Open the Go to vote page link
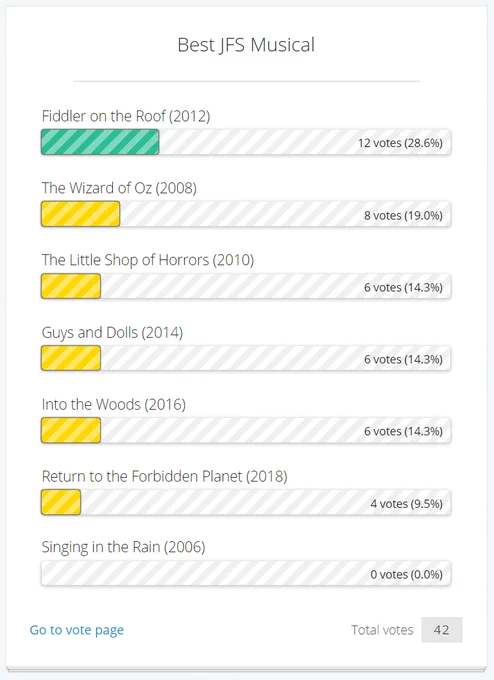The width and height of the screenshot is (494, 680). (x=77, y=630)
